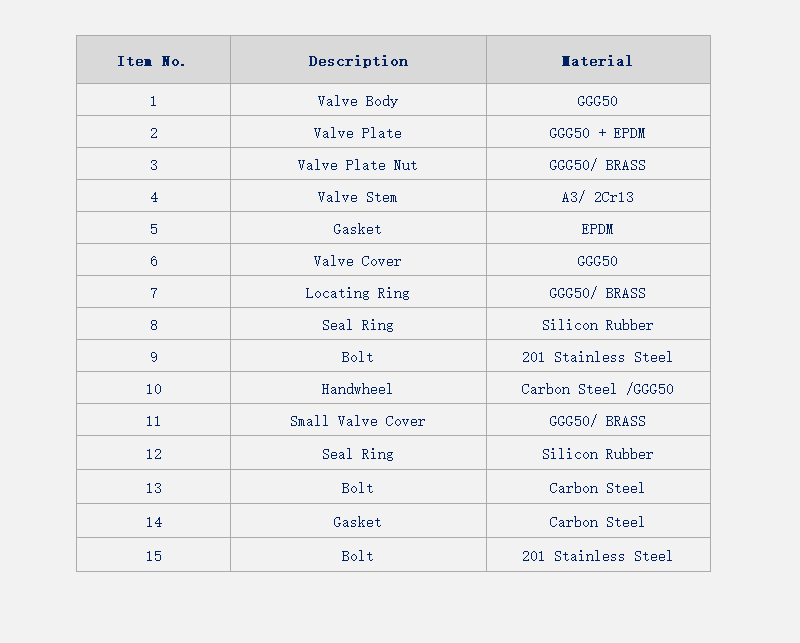Select the Carbon Steel /GGG50 material cell
The image size is (800, 643).
pos(598,388)
